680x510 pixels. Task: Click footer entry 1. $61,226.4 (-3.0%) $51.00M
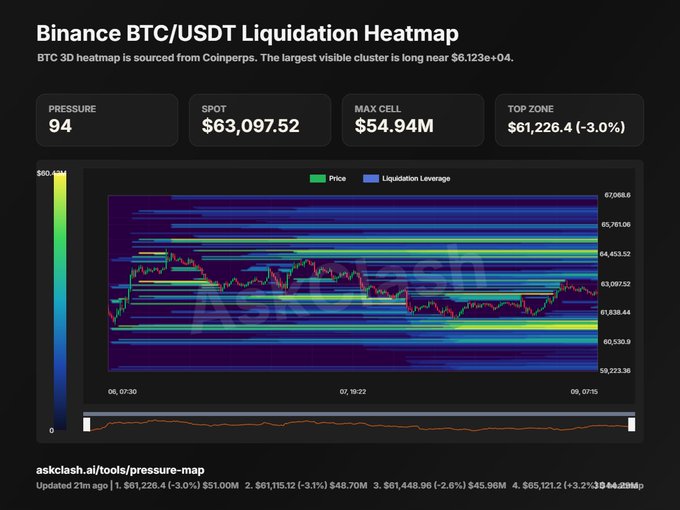tap(177, 486)
